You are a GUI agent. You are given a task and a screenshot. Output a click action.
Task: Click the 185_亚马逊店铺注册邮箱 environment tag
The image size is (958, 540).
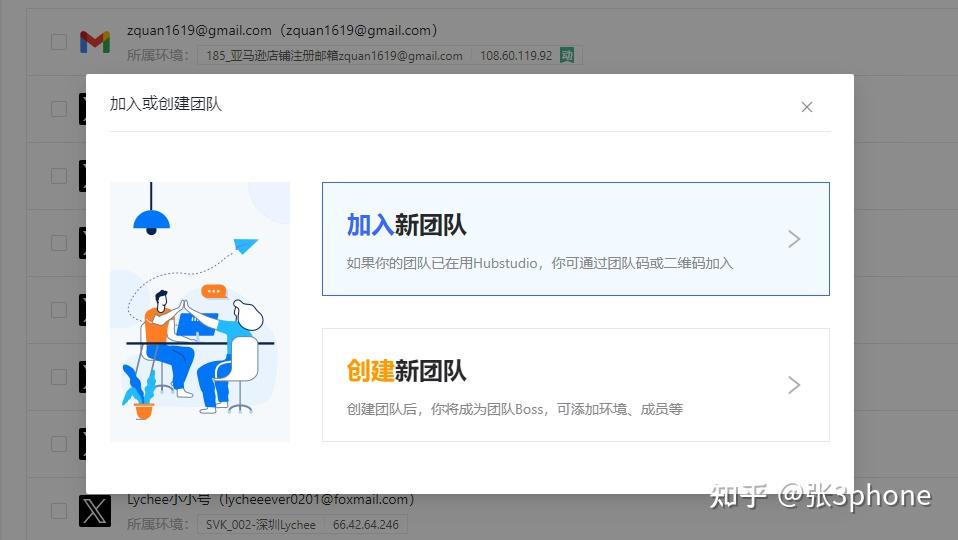334,56
